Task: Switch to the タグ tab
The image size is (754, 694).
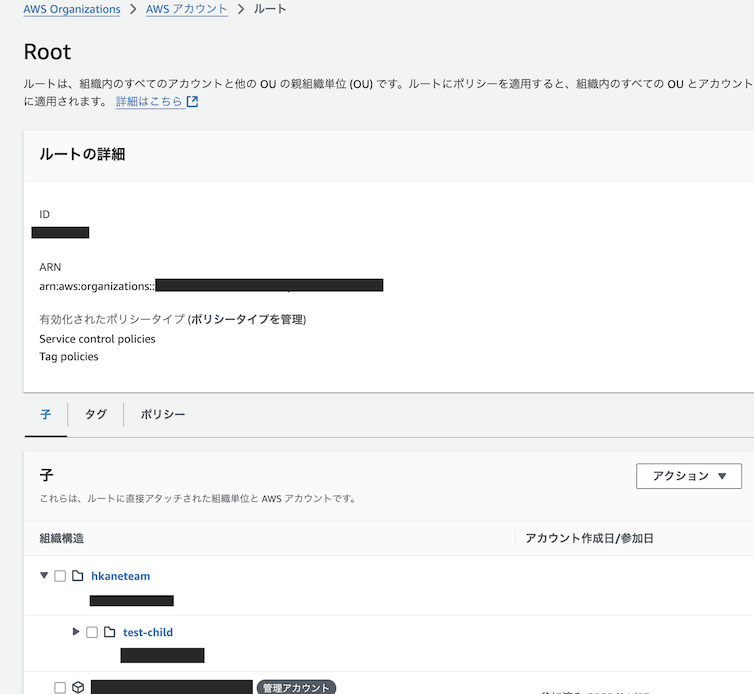Action: pyautogui.click(x=96, y=415)
